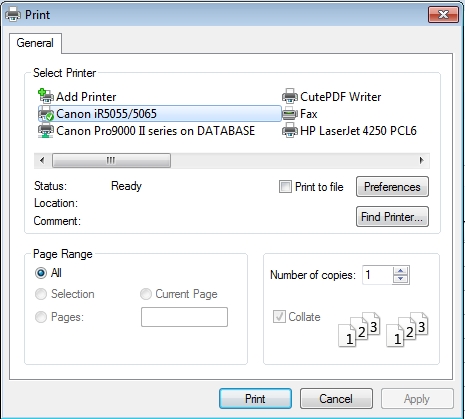Click the printer list right scroll arrow

[422, 160]
